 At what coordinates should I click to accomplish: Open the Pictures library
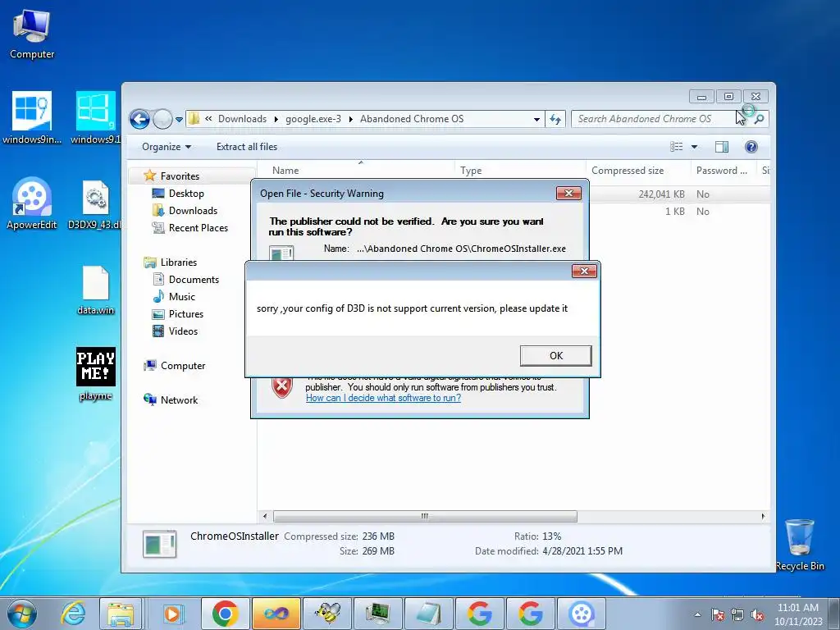tap(186, 314)
